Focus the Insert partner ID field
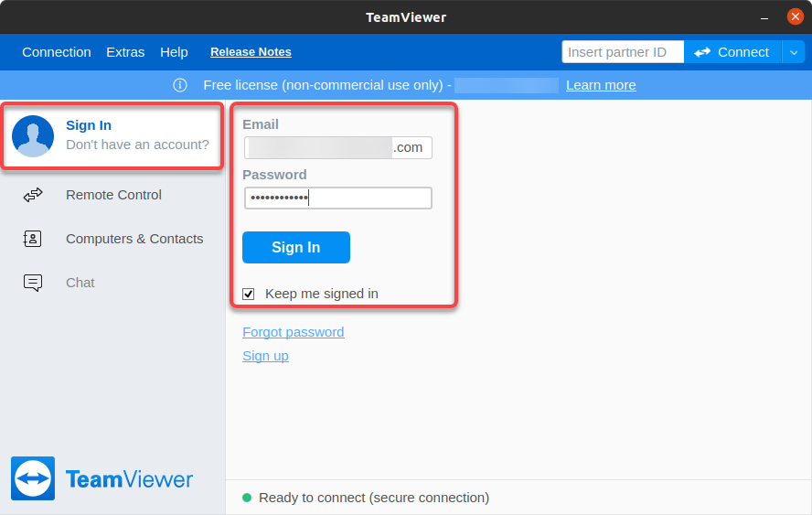 click(623, 52)
